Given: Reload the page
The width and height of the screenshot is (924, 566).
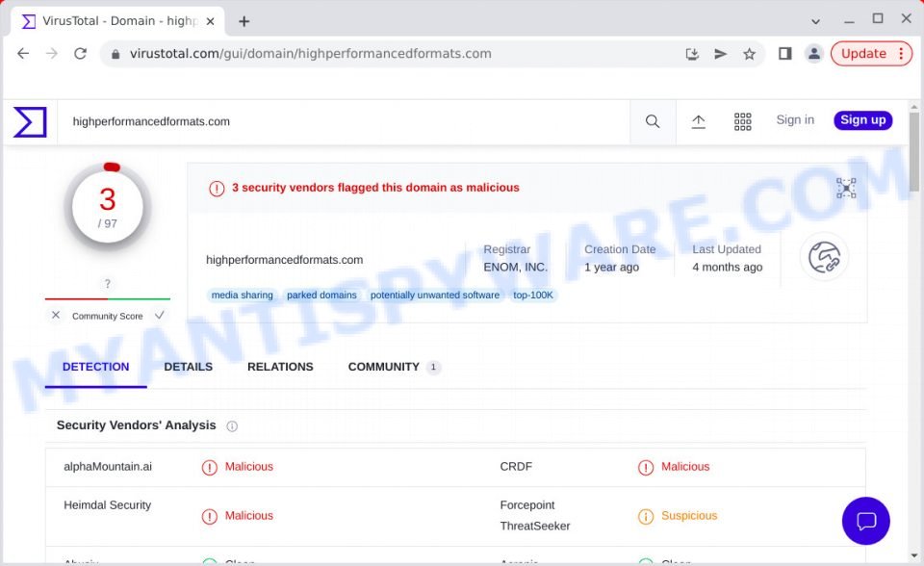Looking at the screenshot, I should (x=80, y=54).
